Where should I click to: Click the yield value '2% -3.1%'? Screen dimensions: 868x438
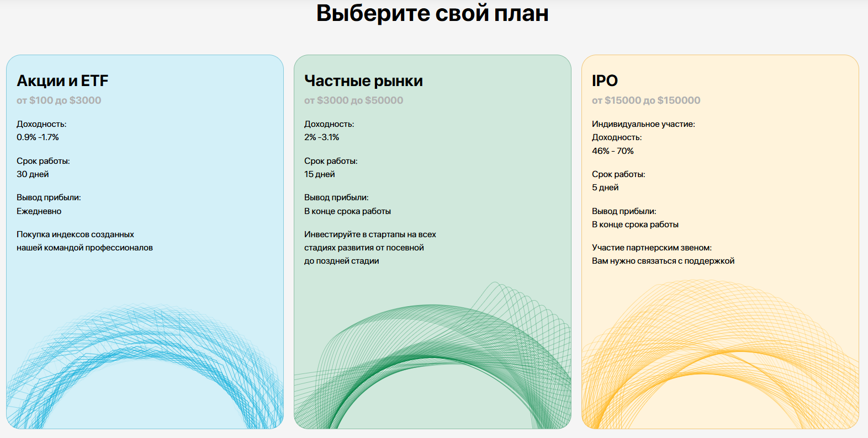321,137
